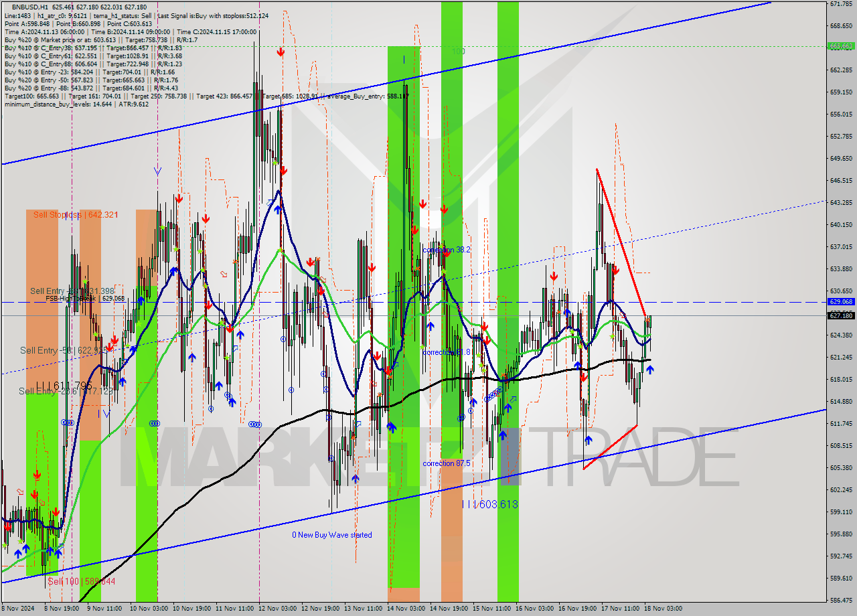Click the '13 Nov 11:00' time label
This screenshot has width=857, height=616.
[364, 609]
